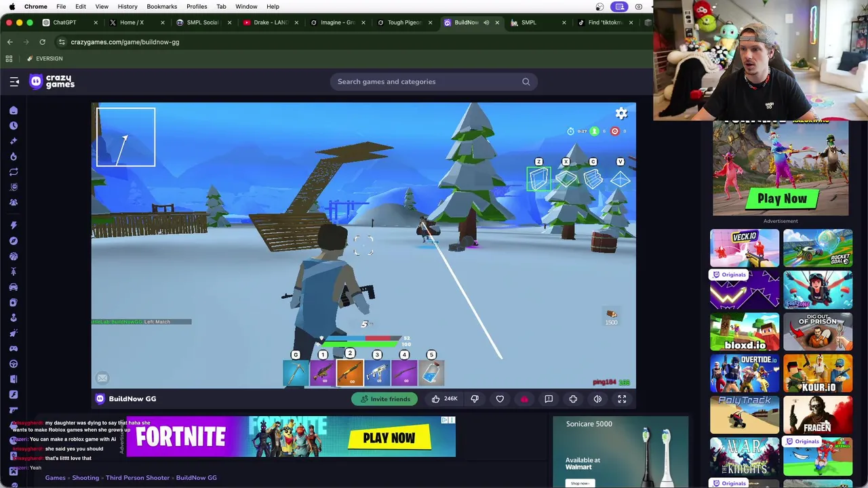868x488 pixels.
Task: Select the stairs build piece (C)
Action: pyautogui.click(x=593, y=179)
